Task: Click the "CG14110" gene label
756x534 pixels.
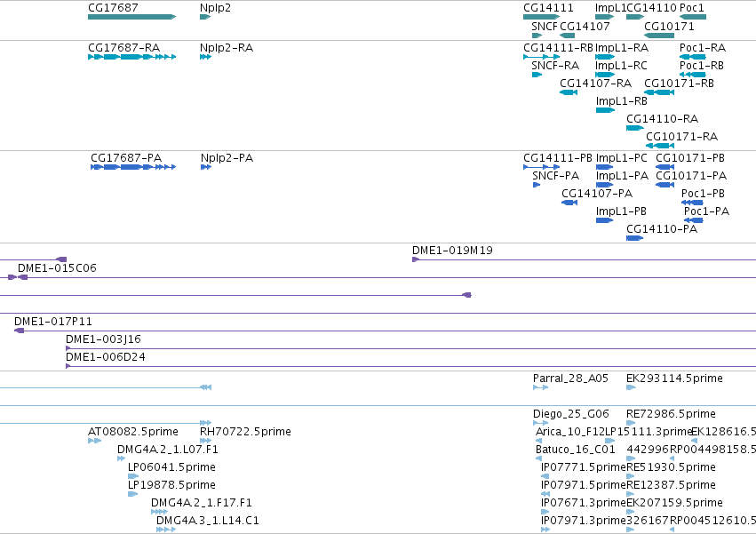Action: tap(651, 8)
